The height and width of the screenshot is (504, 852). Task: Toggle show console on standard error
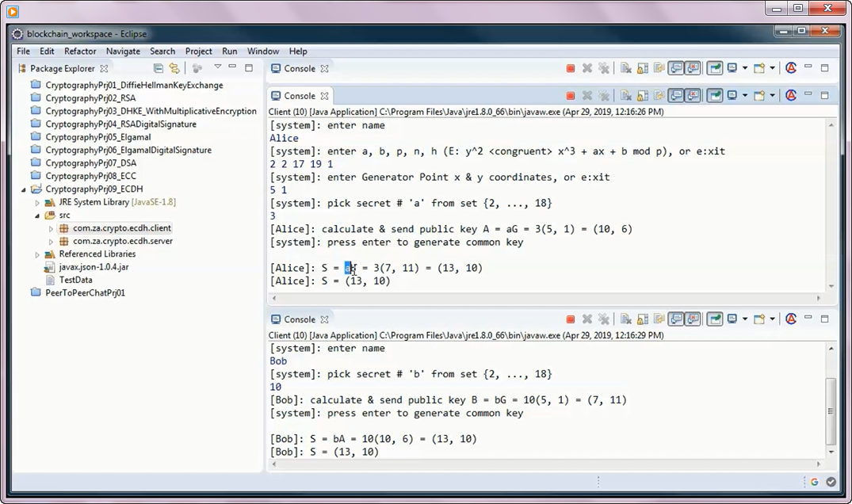(x=694, y=96)
